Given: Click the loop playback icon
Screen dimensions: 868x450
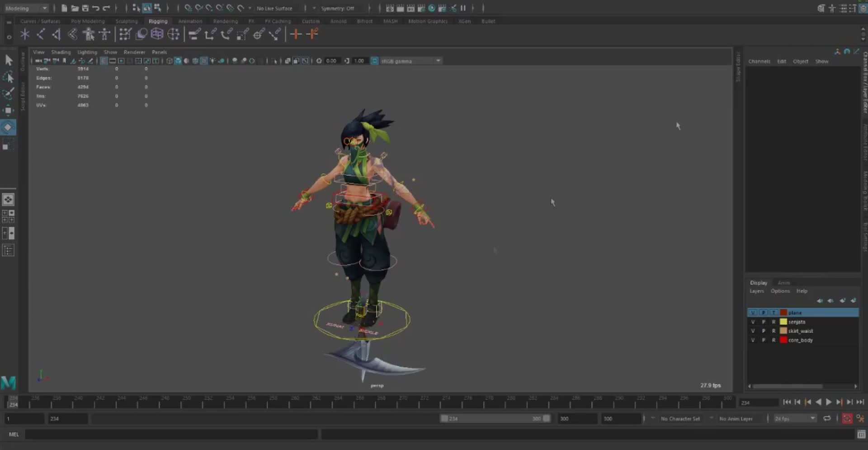Looking at the screenshot, I should tap(827, 418).
